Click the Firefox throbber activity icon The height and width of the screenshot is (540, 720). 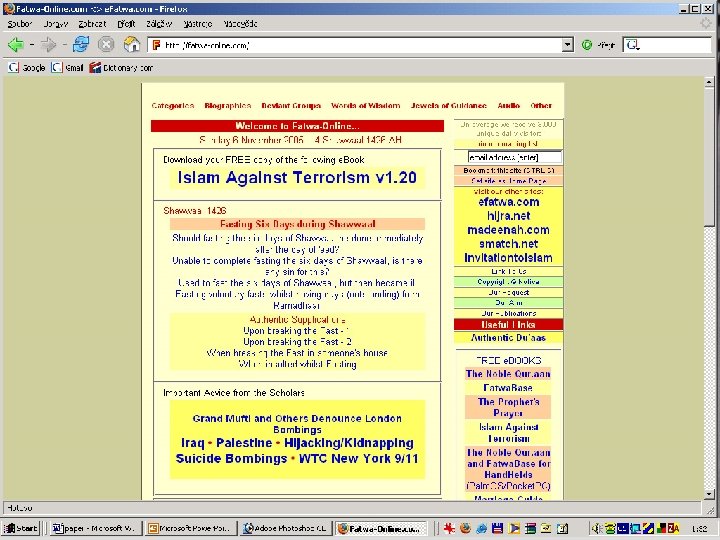pyautogui.click(x=706, y=23)
